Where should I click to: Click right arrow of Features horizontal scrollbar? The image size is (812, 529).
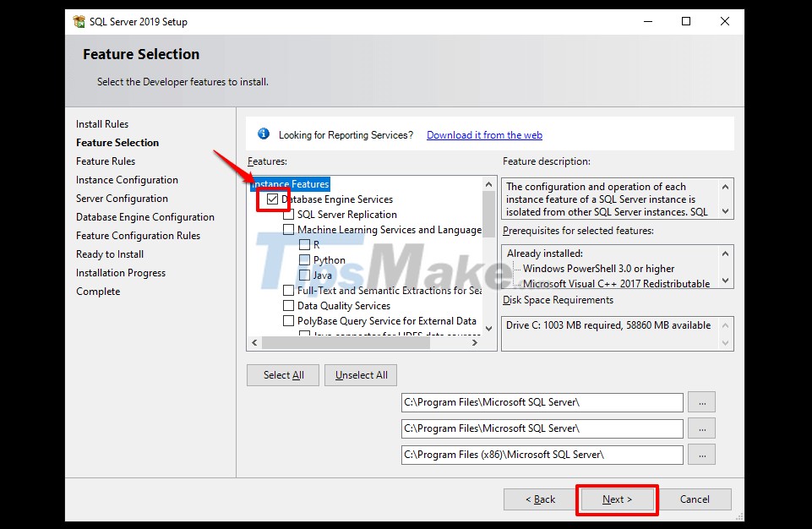475,342
